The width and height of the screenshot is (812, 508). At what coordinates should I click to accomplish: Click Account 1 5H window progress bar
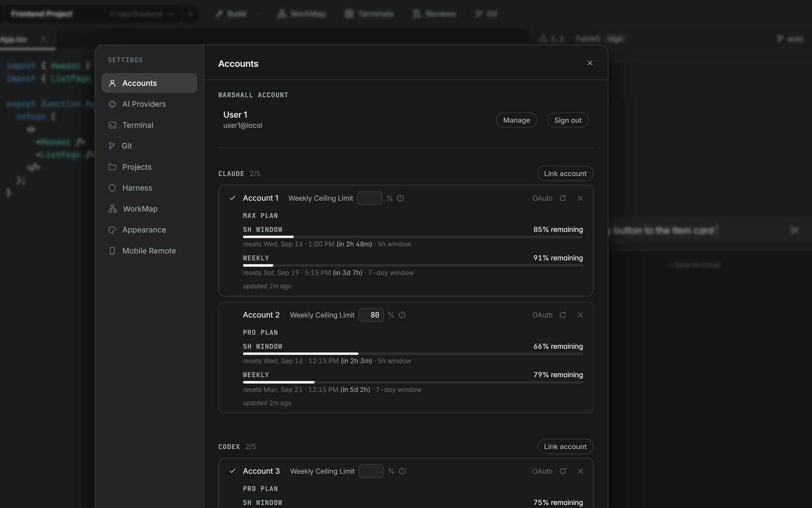[413, 237]
